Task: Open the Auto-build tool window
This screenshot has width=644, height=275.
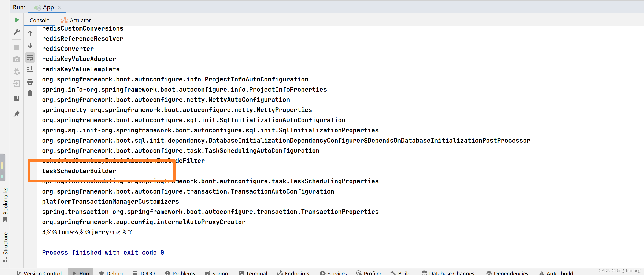Action: coord(556,273)
